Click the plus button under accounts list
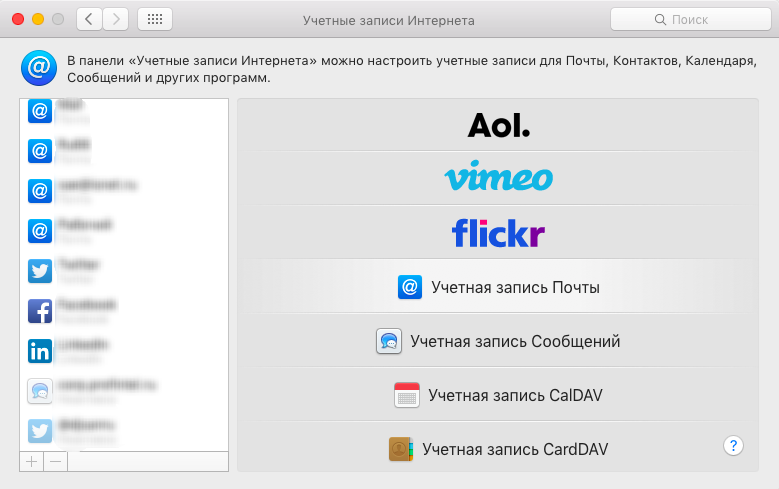This screenshot has height=489, width=779. coord(31,462)
